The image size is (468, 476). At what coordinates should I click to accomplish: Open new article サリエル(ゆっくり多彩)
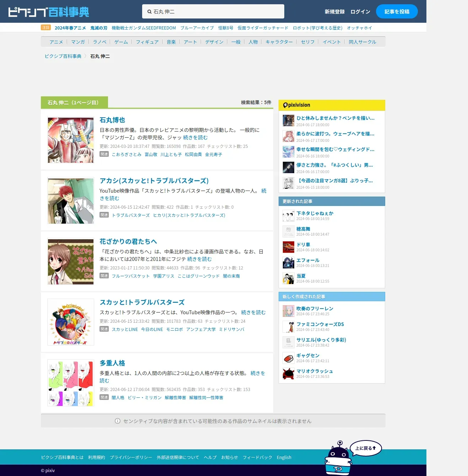321,340
